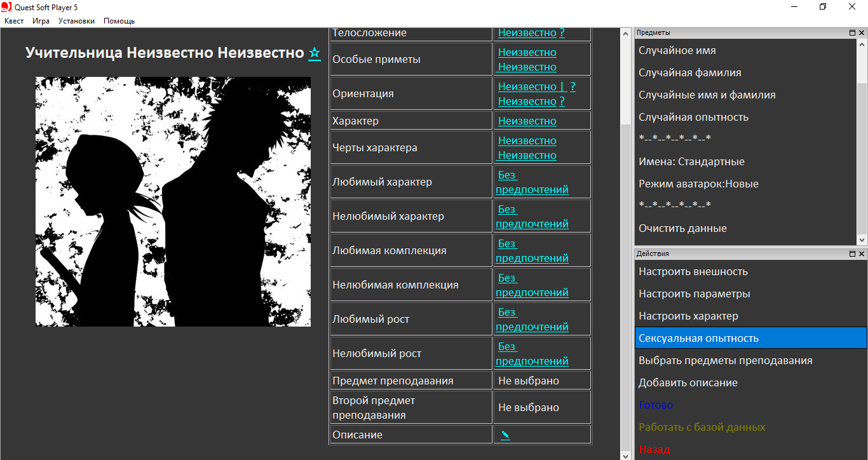The width and height of the screenshot is (868, 460).
Task: Open the Квест menu
Action: pos(14,21)
